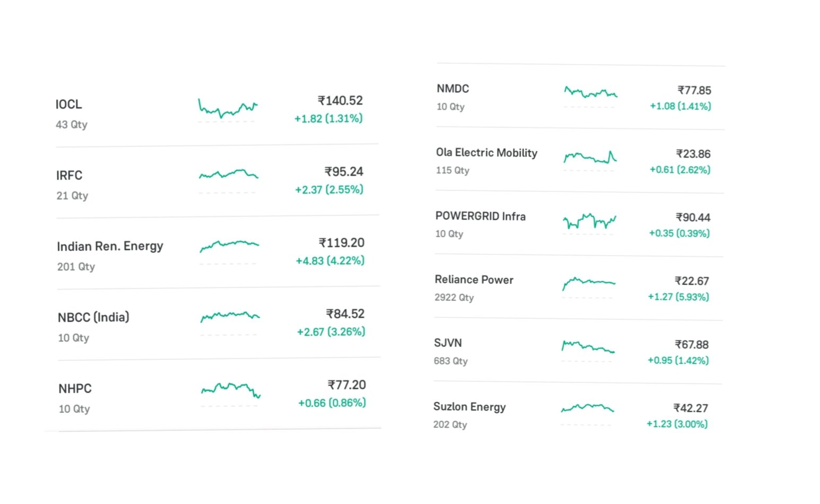Click the Suzlon Energy price ₹42.27
820x504 pixels.
click(x=690, y=408)
